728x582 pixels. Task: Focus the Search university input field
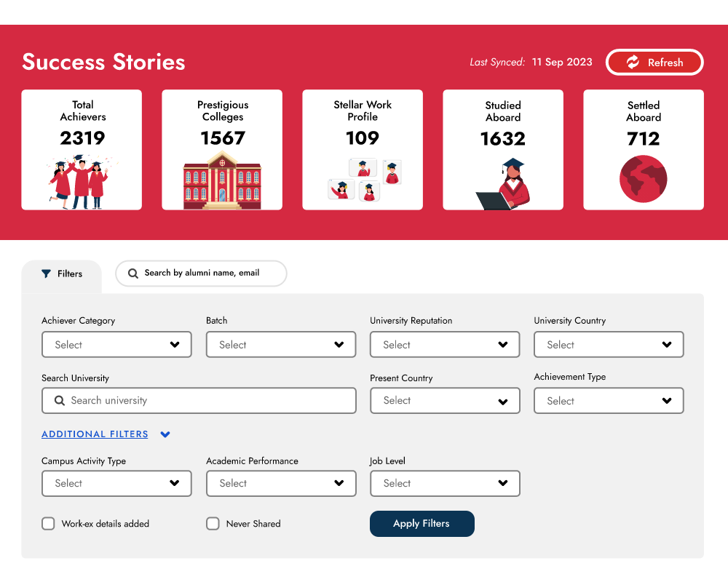[207, 401]
